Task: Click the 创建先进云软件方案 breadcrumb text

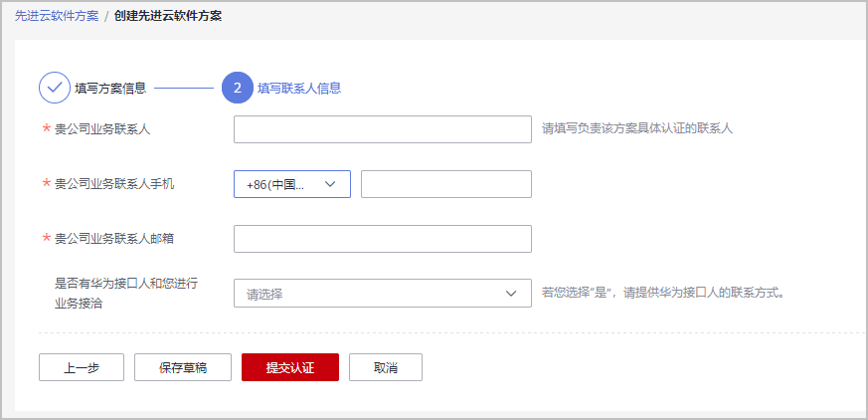Action: point(168,16)
